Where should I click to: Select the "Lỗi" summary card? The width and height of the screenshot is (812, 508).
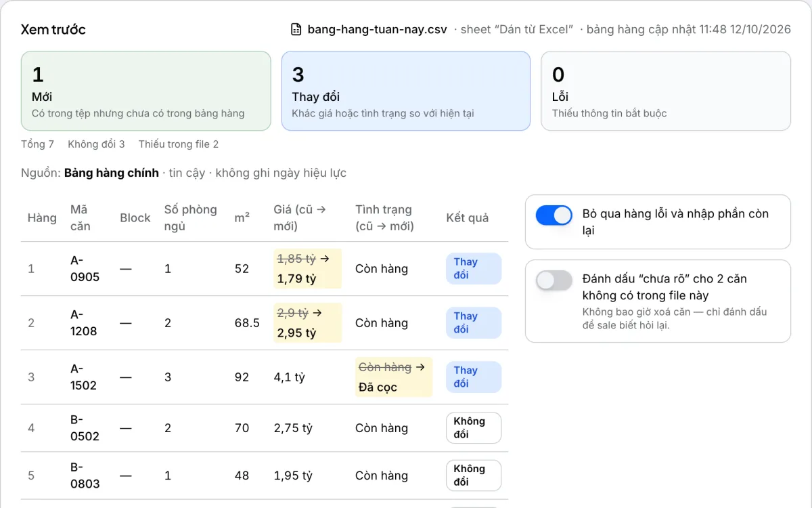click(666, 91)
